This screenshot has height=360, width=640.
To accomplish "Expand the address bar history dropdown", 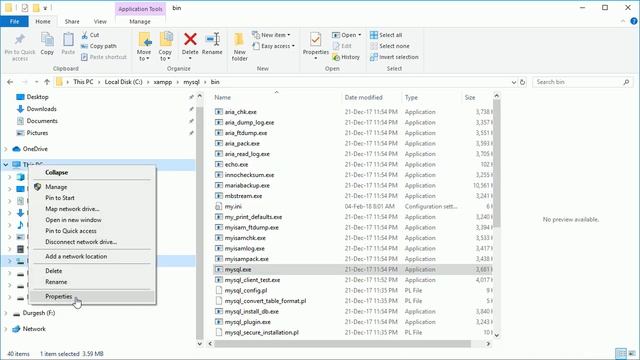I will click(x=514, y=82).
